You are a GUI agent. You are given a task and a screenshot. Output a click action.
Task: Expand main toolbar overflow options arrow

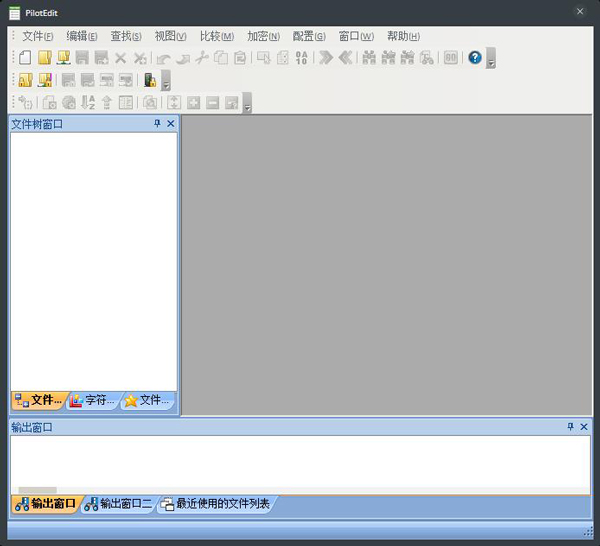[491, 58]
